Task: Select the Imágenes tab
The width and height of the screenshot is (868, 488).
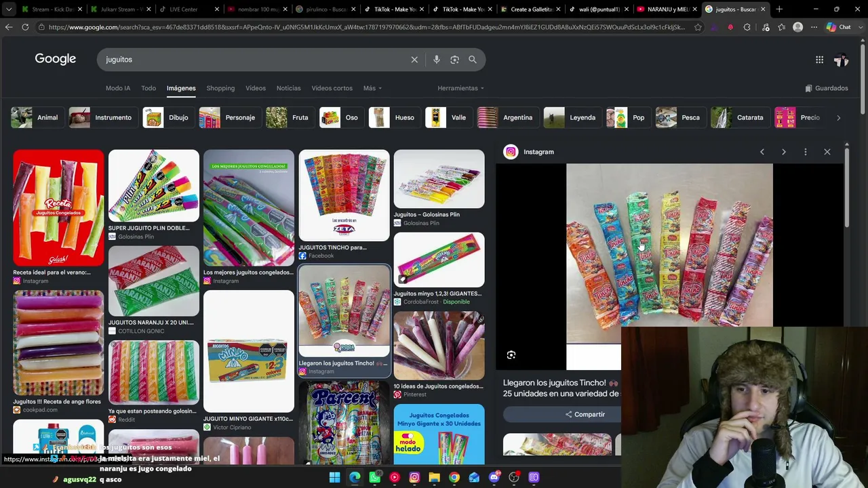Action: tap(181, 88)
